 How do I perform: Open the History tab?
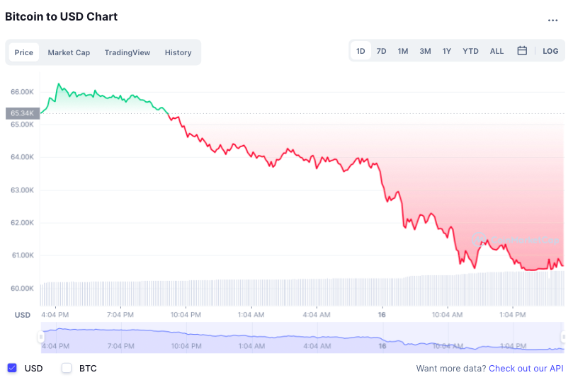tap(178, 52)
